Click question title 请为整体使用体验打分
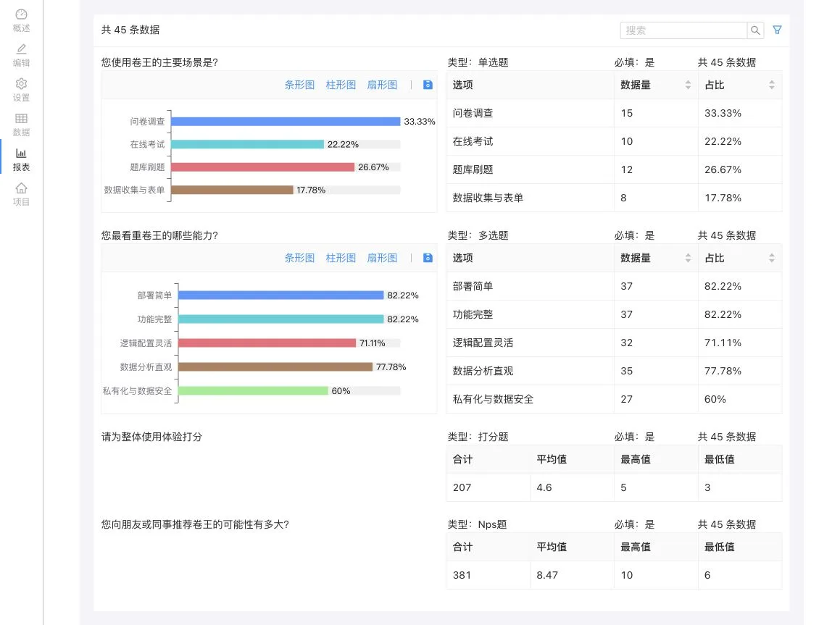Screen dimensions: 840x625 (x=151, y=437)
